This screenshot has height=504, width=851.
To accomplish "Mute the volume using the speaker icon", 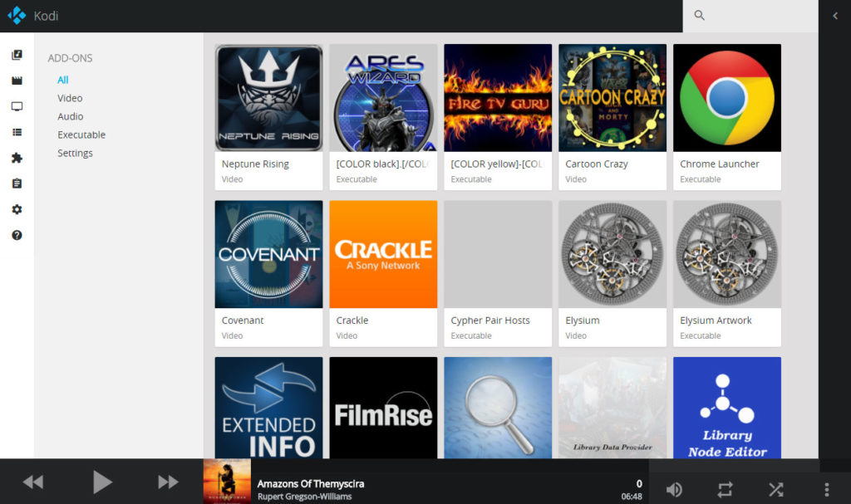I will click(x=674, y=490).
